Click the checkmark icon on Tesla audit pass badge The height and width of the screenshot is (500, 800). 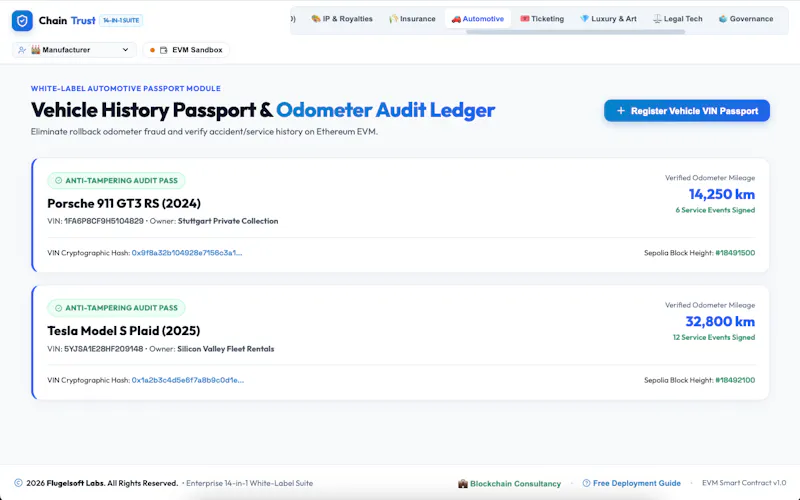pos(58,308)
